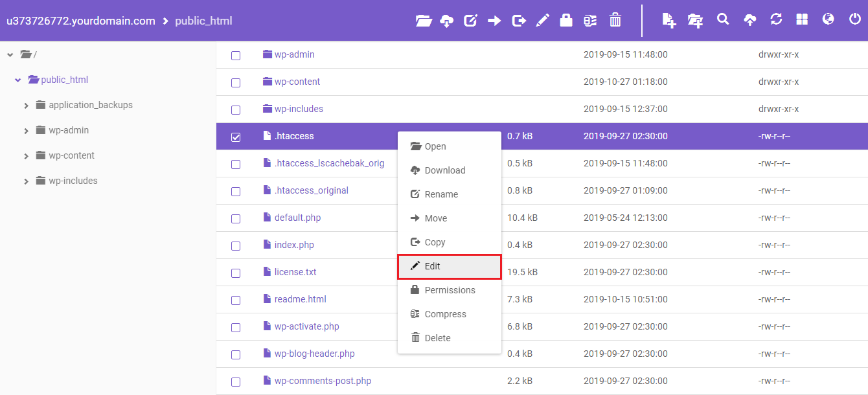
Task: Open the wp-admin folder in the file list
Action: (x=294, y=54)
